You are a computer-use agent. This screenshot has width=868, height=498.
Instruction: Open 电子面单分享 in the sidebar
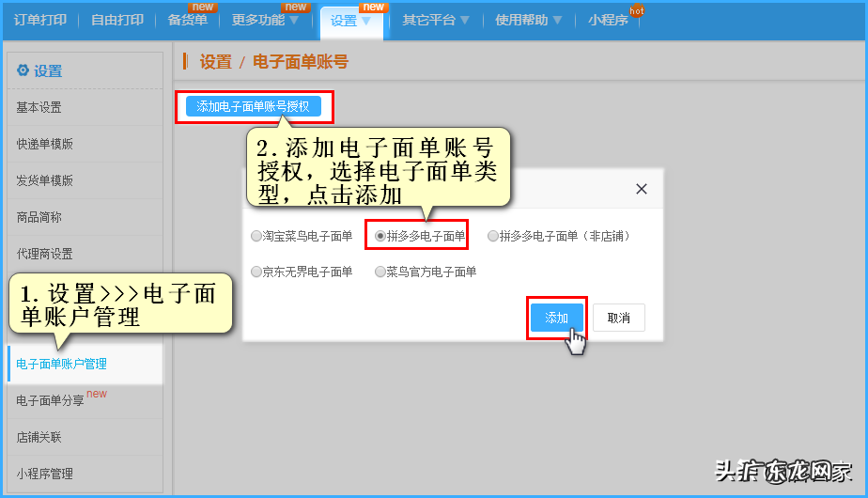tap(85, 400)
